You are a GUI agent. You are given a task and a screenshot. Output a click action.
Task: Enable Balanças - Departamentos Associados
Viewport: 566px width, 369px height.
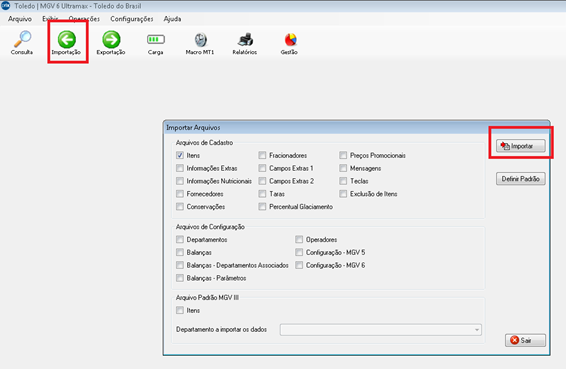pyautogui.click(x=180, y=265)
